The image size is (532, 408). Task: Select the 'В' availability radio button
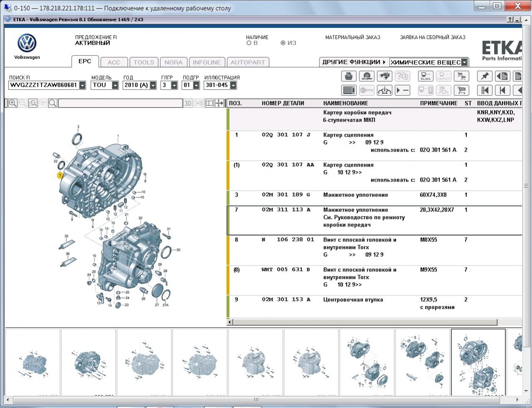249,43
